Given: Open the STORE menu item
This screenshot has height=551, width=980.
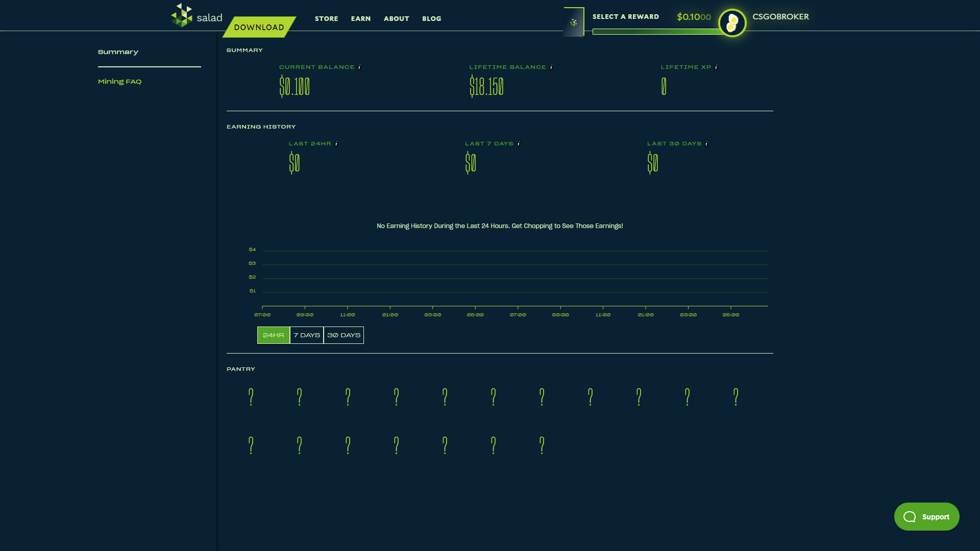Looking at the screenshot, I should pos(327,18).
